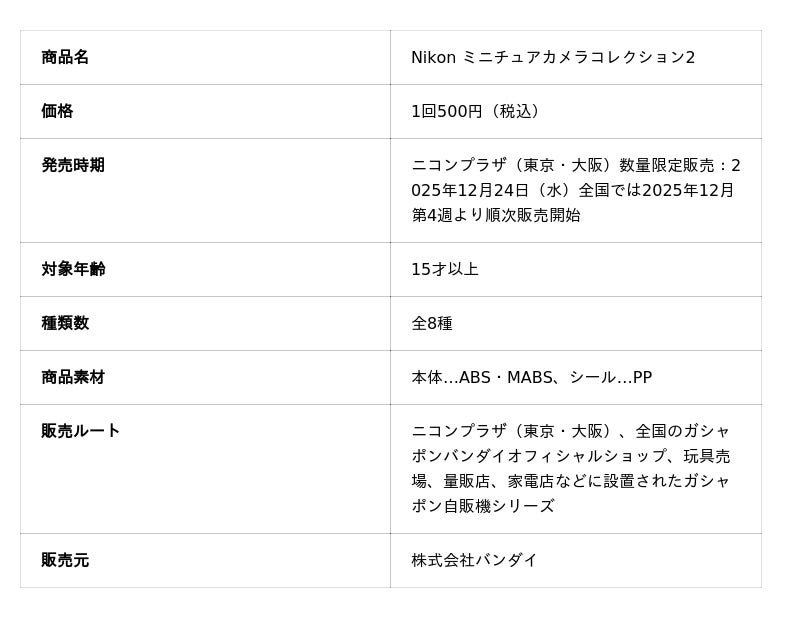Click the 価格 row label
800x618 pixels.
point(57,111)
